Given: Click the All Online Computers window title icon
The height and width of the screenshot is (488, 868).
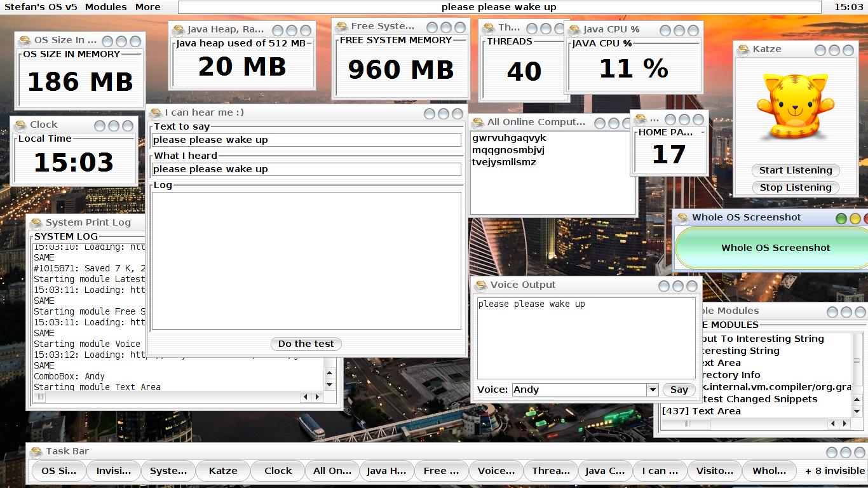Looking at the screenshot, I should point(477,123).
